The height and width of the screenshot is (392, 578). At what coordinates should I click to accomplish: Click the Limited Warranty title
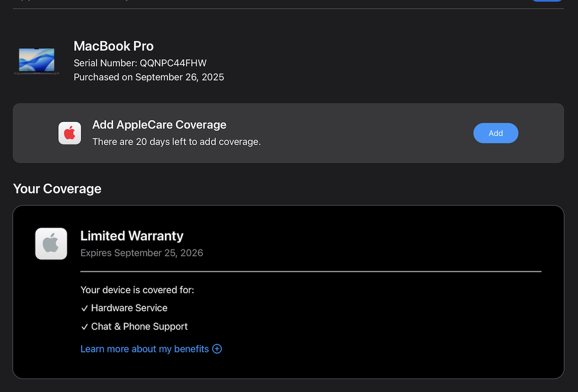point(132,236)
